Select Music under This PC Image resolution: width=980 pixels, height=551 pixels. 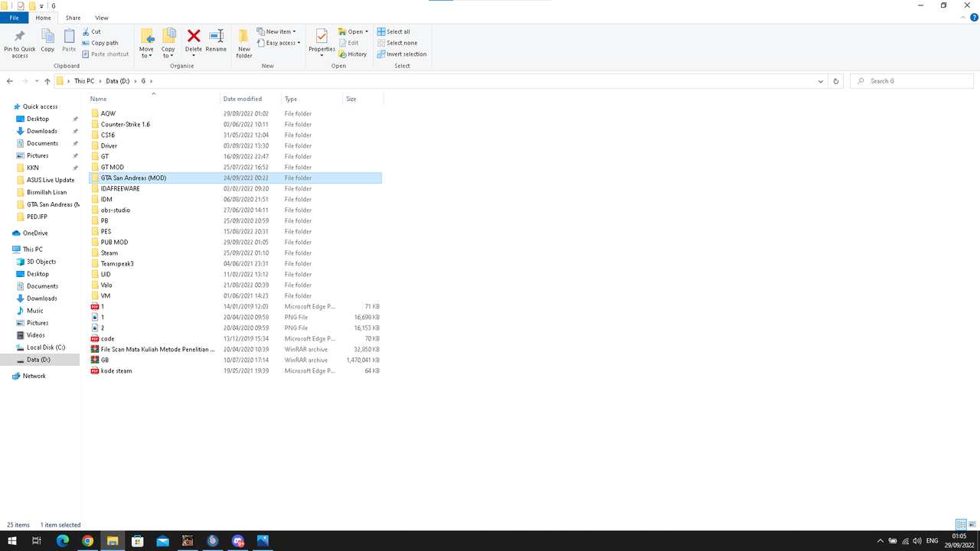[35, 311]
